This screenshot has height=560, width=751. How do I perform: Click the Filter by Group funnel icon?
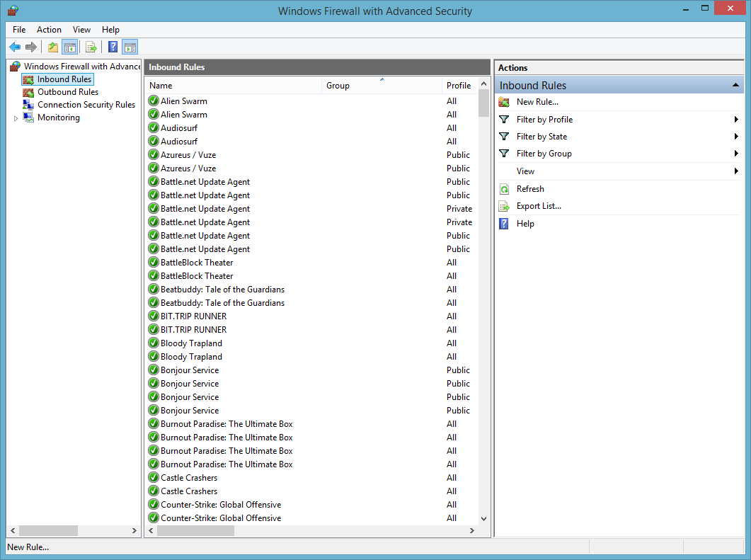pyautogui.click(x=504, y=154)
